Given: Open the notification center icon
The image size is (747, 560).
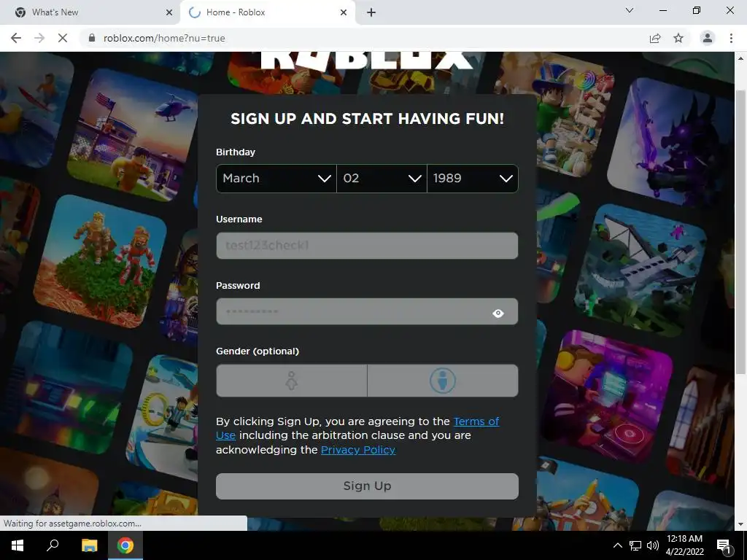Looking at the screenshot, I should pos(724,545).
